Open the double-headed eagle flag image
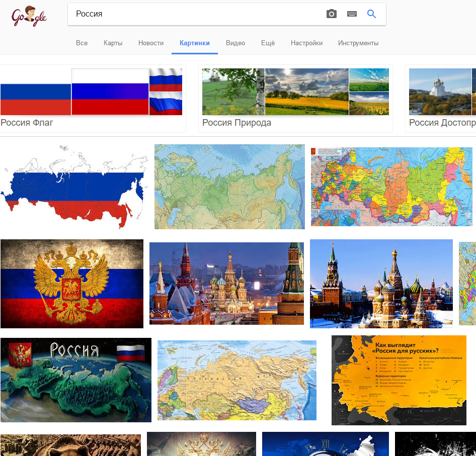The width and height of the screenshot is (476, 456). [72, 284]
